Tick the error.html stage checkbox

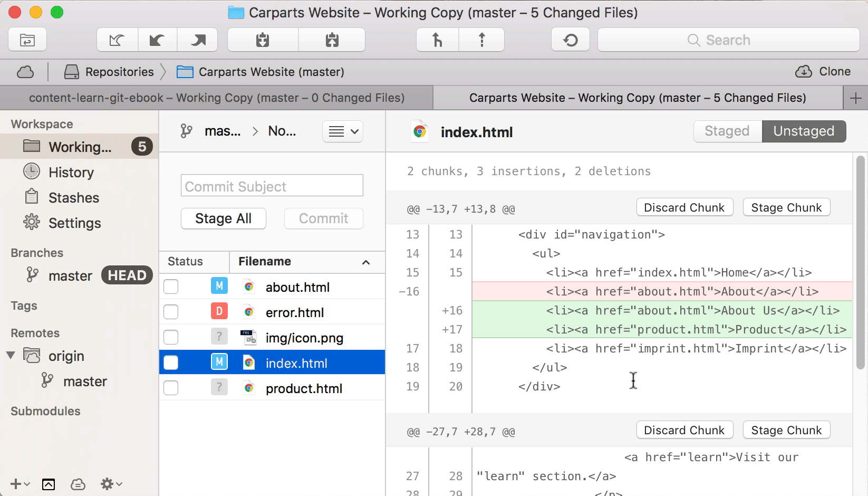[x=171, y=312]
